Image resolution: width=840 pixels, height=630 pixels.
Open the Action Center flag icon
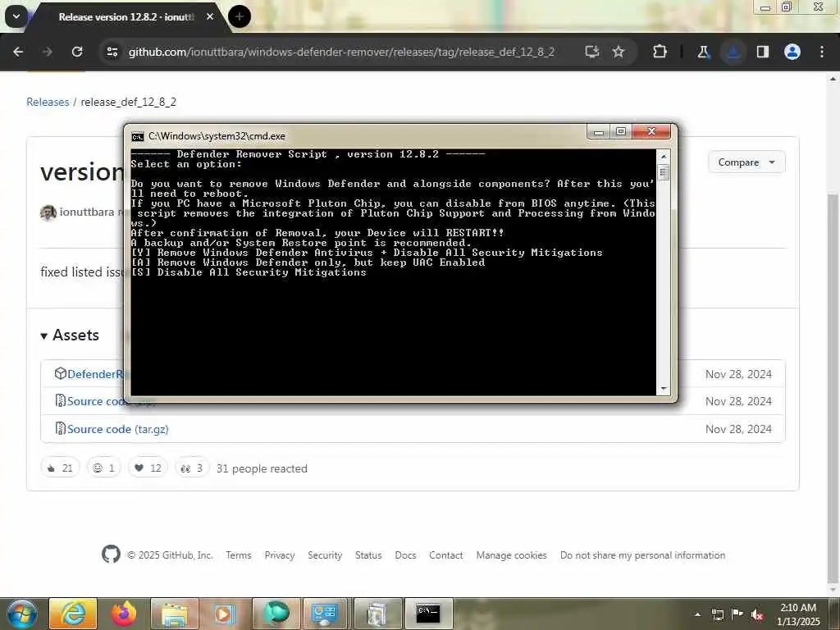click(737, 614)
